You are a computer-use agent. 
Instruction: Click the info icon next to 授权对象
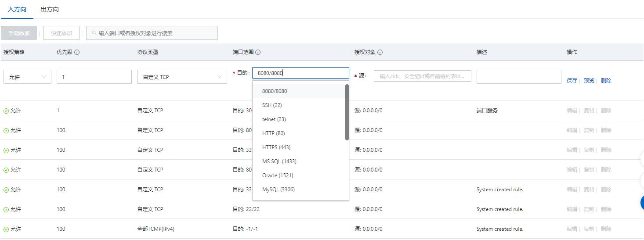(380, 52)
